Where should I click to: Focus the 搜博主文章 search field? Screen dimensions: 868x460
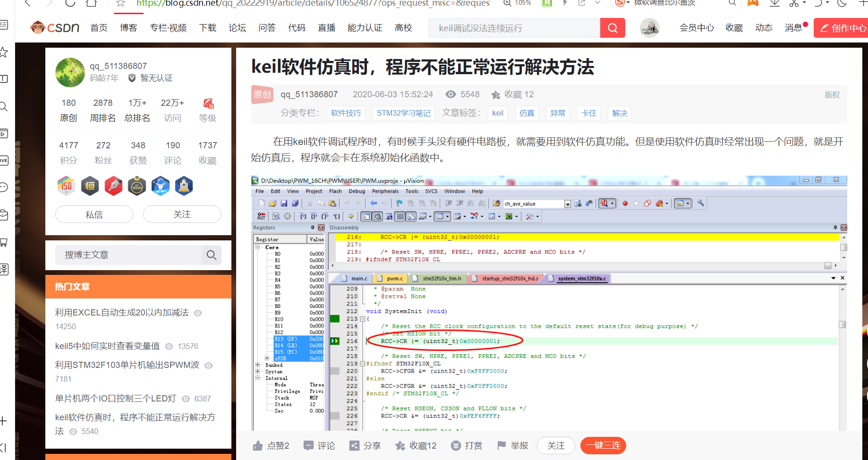(128, 255)
